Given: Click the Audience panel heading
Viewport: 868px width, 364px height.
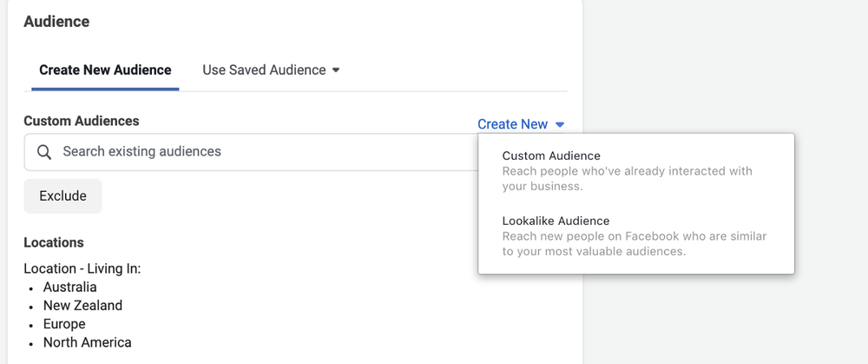Looking at the screenshot, I should (56, 21).
